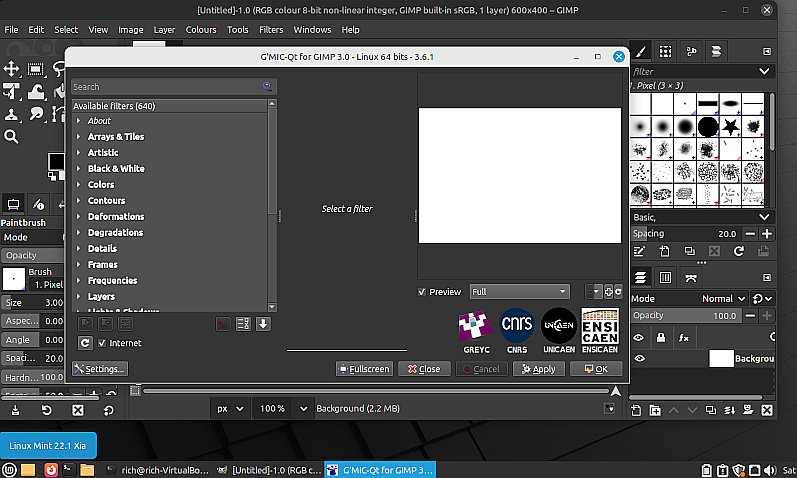Reset tool options to default values
This screenshot has height=478, width=797.
[x=108, y=410]
